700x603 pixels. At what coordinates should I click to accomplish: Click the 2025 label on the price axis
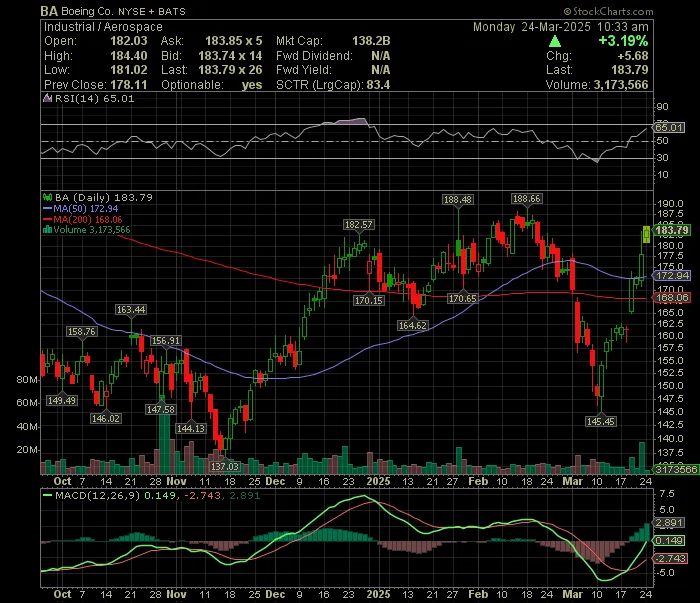(378, 481)
